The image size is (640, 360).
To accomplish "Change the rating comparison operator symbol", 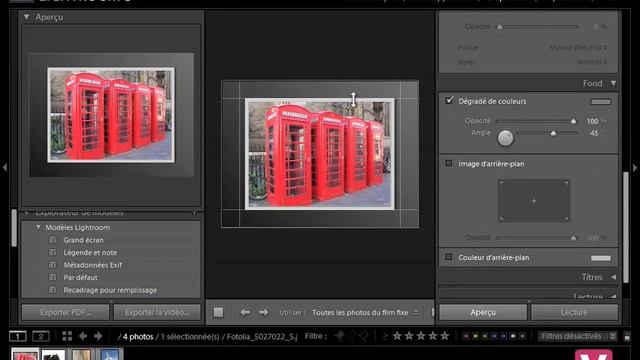I will click(385, 336).
